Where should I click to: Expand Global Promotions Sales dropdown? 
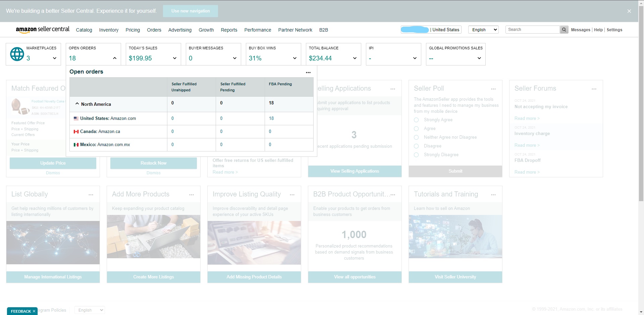point(479,58)
